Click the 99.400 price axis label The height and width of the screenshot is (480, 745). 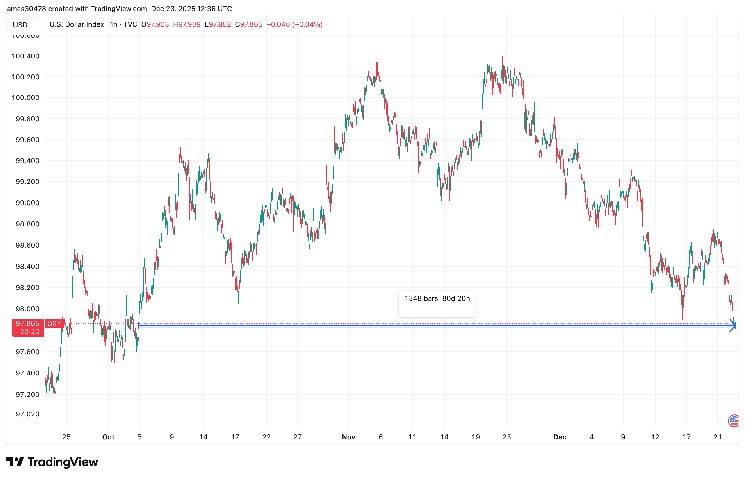[x=27, y=161]
